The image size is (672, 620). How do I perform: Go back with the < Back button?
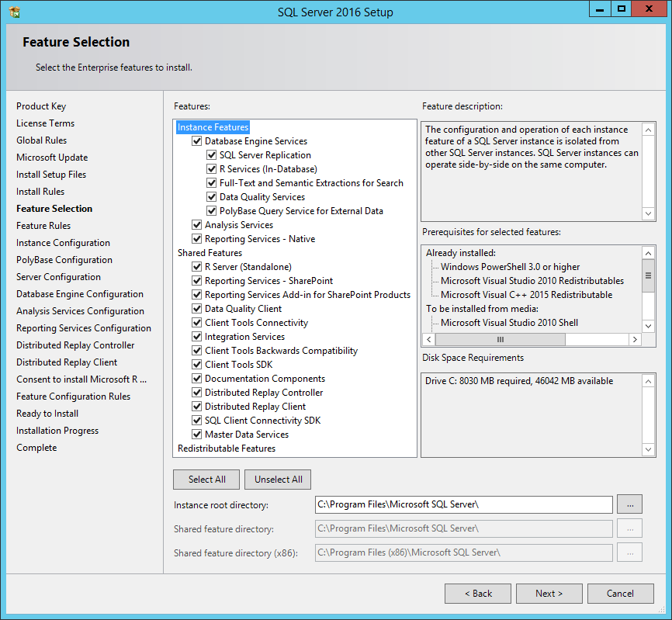[478, 594]
